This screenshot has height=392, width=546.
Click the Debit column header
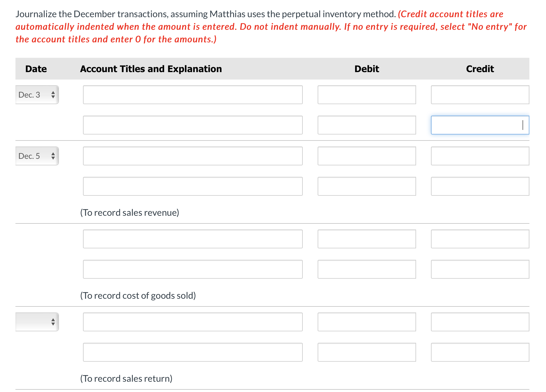[367, 69]
